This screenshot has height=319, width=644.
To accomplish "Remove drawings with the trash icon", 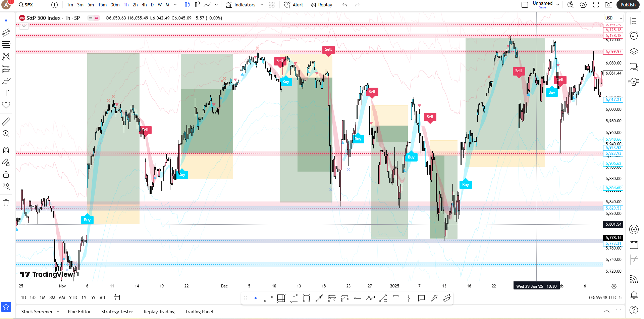I will [6, 203].
